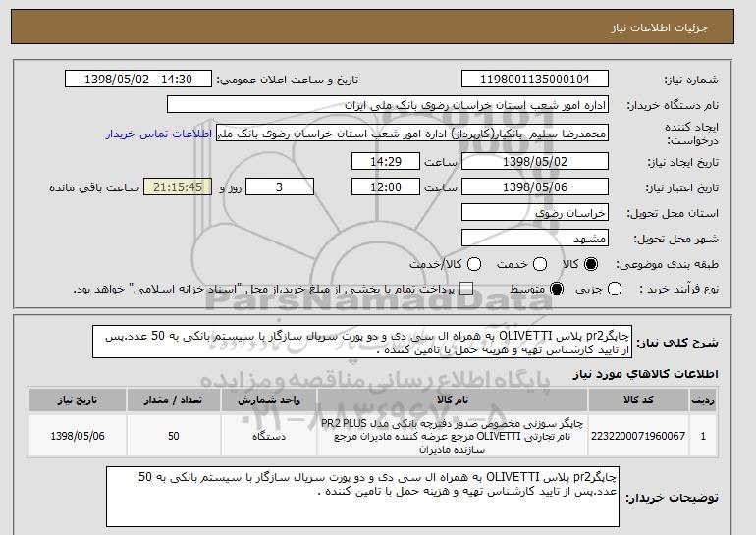Click the quantity cell showing 50
Screen dimensions: 756x535
pyautogui.click(x=174, y=436)
